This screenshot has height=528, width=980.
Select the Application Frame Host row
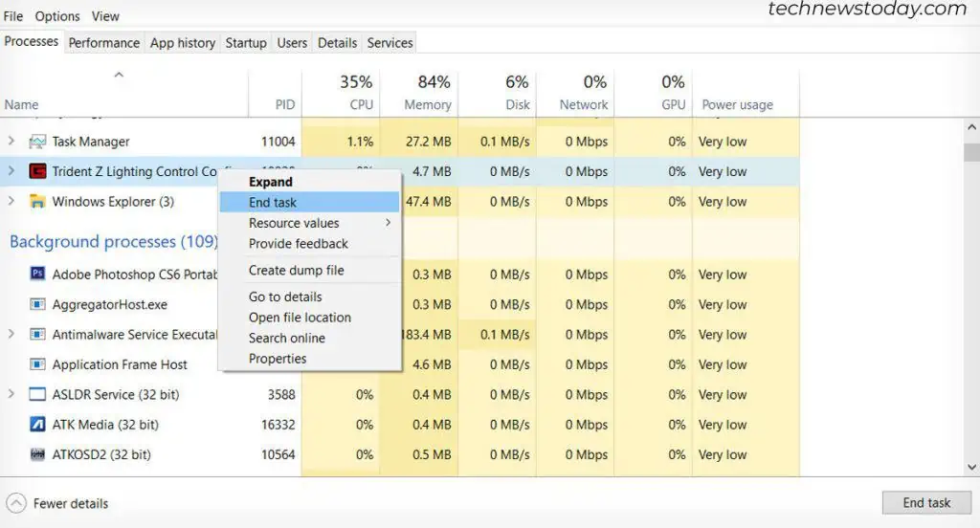tap(400, 364)
